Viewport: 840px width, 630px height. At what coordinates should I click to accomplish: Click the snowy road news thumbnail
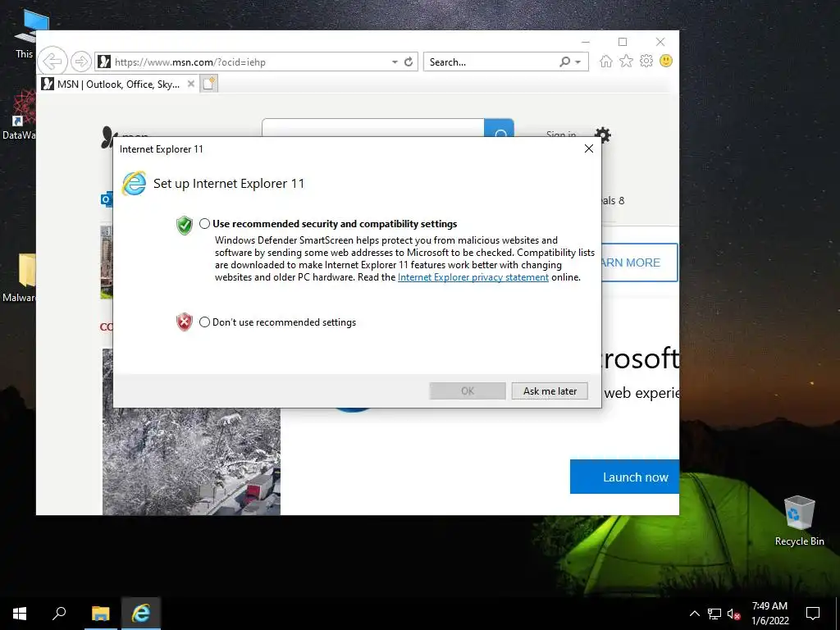coord(191,461)
